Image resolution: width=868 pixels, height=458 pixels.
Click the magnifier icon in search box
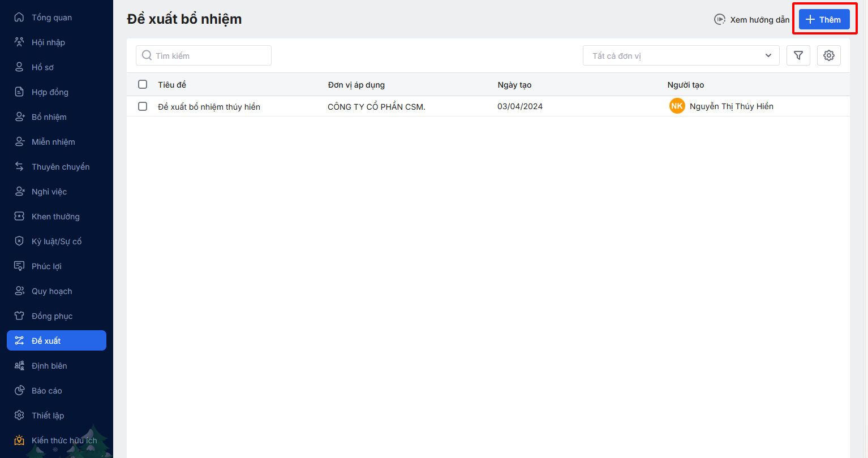click(147, 55)
